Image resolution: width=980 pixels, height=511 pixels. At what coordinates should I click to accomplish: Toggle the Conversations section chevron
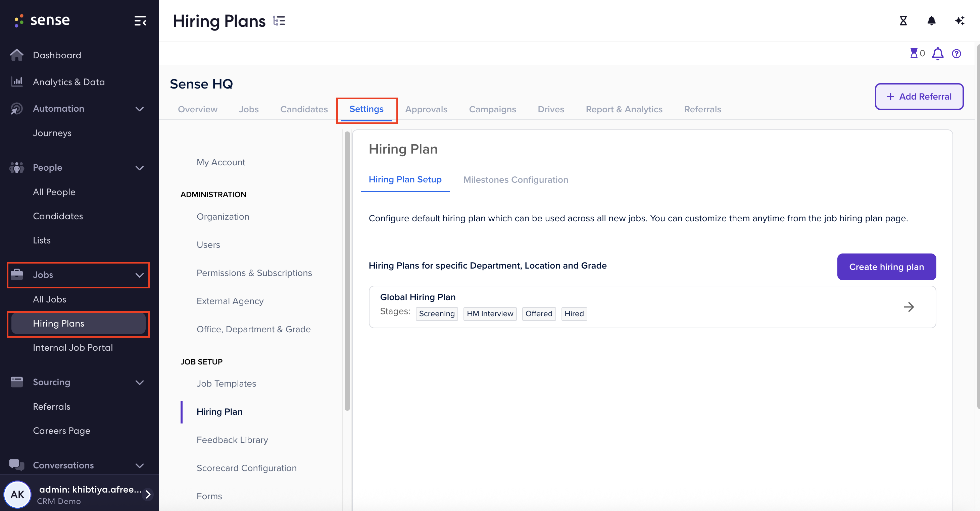(x=140, y=465)
